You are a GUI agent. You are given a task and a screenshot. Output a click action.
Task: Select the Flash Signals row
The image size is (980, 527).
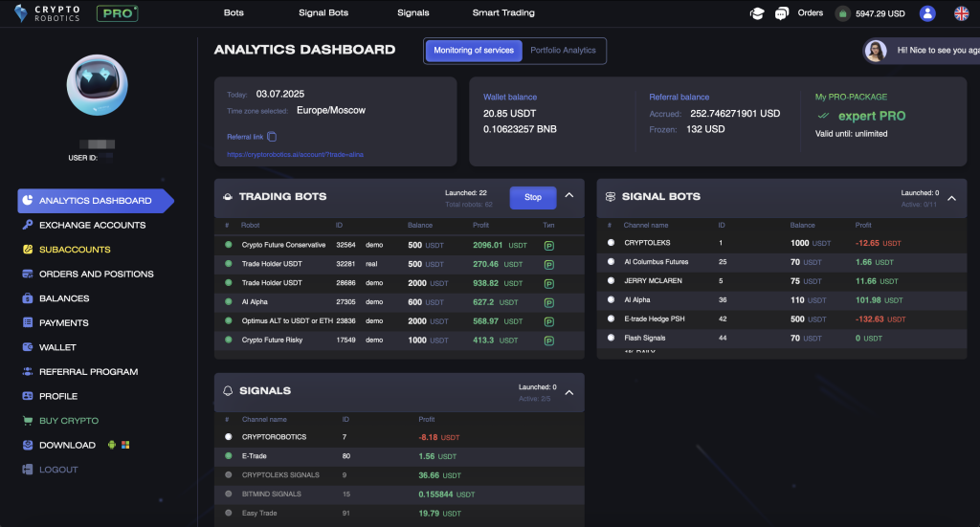pyautogui.click(x=781, y=338)
